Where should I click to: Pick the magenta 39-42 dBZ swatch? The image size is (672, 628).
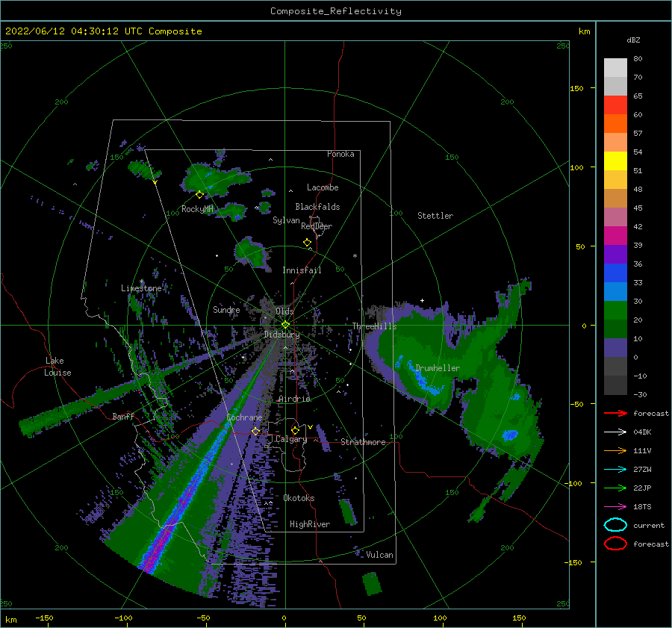(x=615, y=236)
